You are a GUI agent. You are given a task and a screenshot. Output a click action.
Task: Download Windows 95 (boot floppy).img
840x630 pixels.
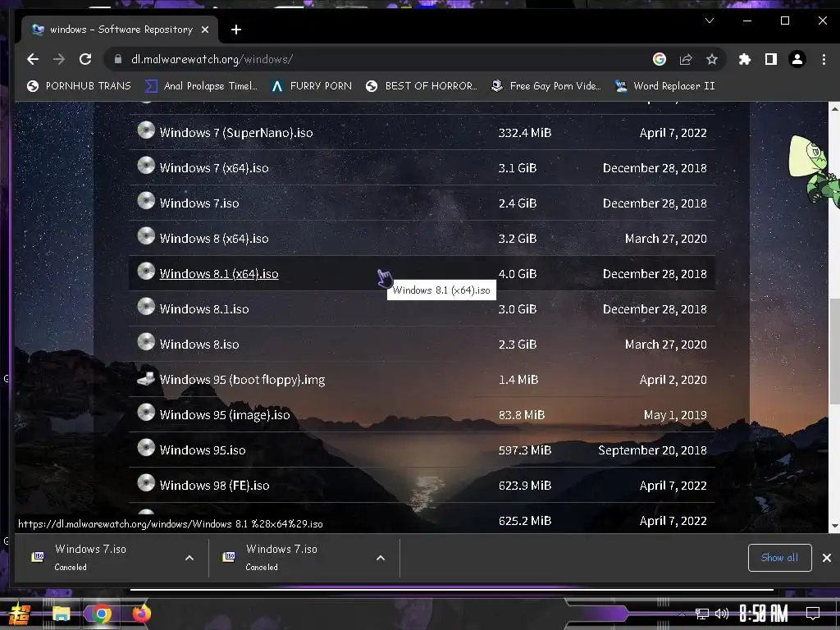tap(242, 380)
